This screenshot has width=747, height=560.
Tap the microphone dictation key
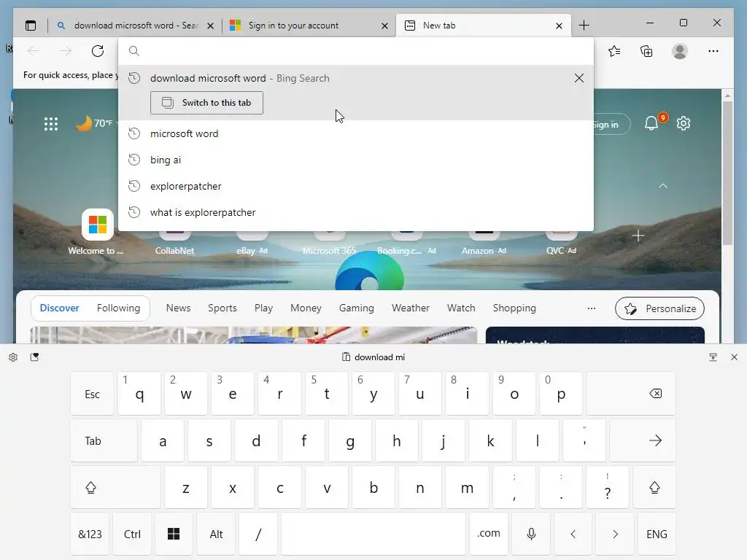[531, 534]
